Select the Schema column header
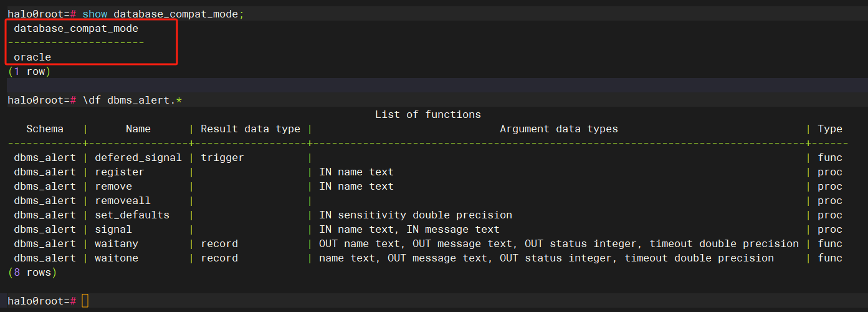 [x=45, y=129]
